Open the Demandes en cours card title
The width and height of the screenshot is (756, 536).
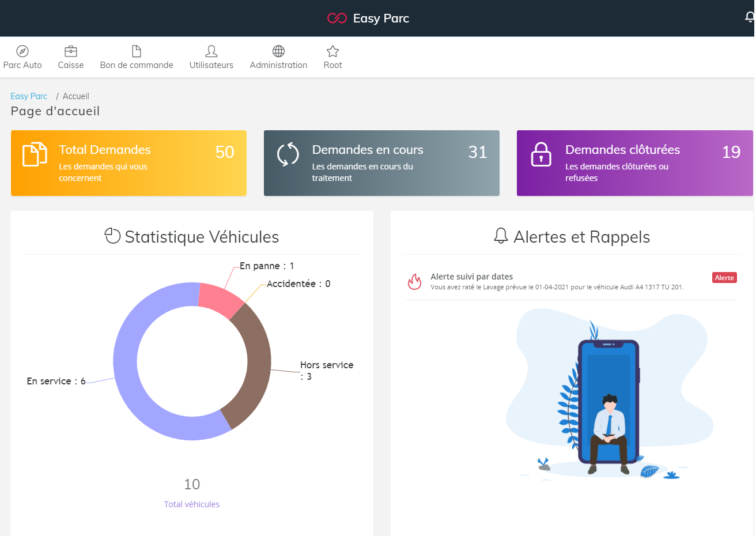(368, 150)
